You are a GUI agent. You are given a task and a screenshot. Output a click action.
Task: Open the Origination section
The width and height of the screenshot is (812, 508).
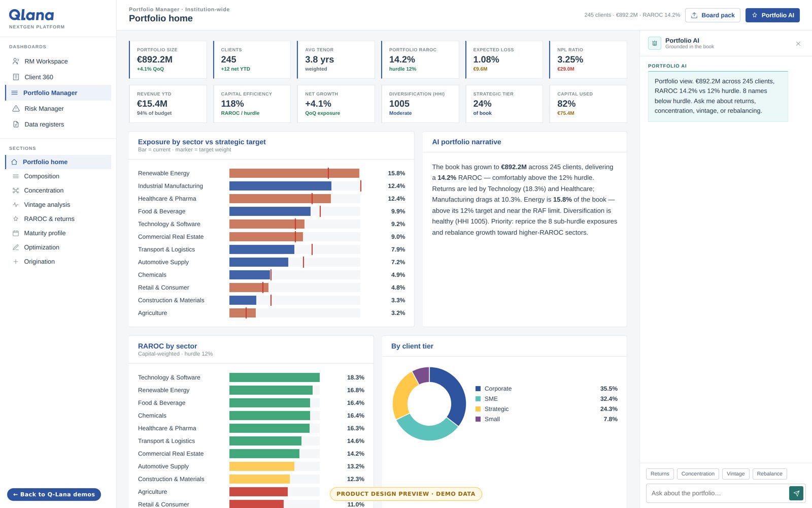(x=58, y=262)
